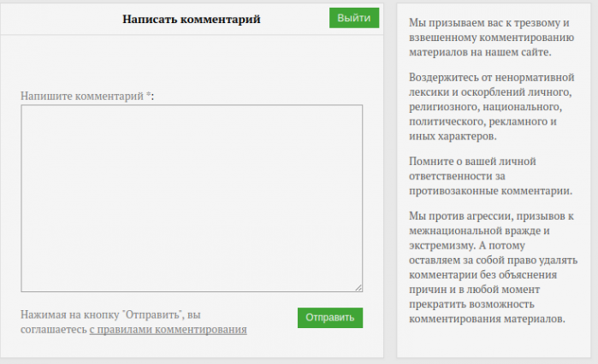Open the с правилами комментирования link
This screenshot has height=364, width=598.
(168, 329)
